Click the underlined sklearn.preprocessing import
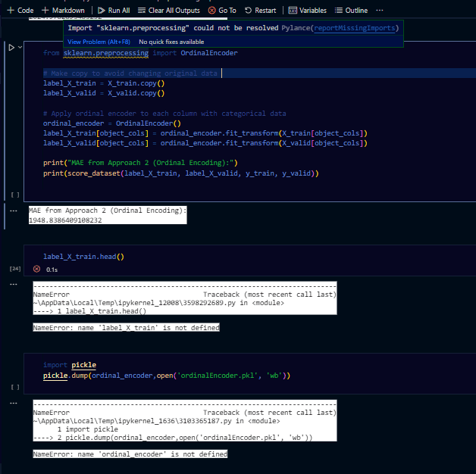This screenshot has height=474, width=476. 106,53
